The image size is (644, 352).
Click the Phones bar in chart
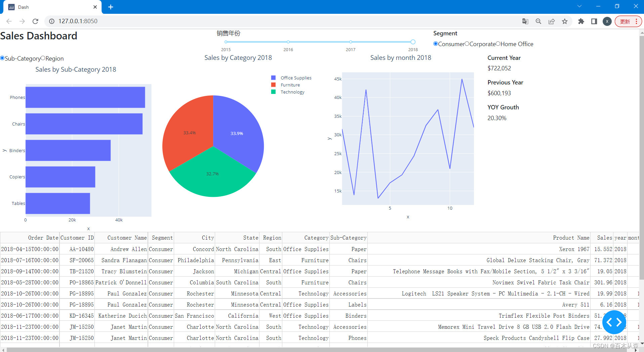click(x=85, y=97)
